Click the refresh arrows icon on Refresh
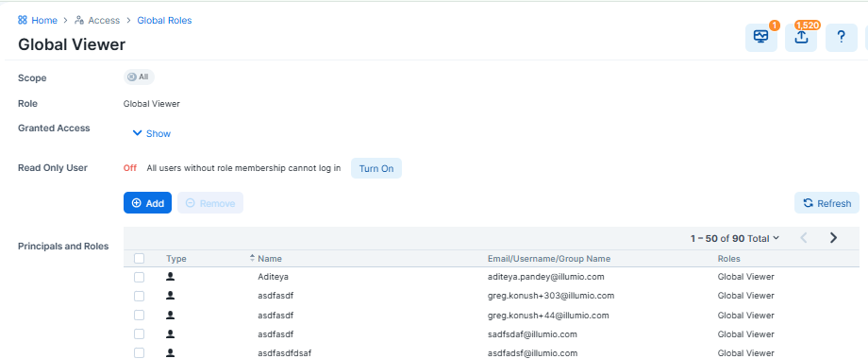 pos(809,203)
